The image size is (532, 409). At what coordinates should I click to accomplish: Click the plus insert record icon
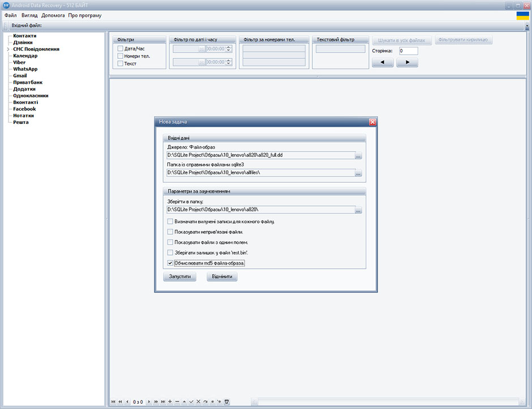tap(170, 402)
